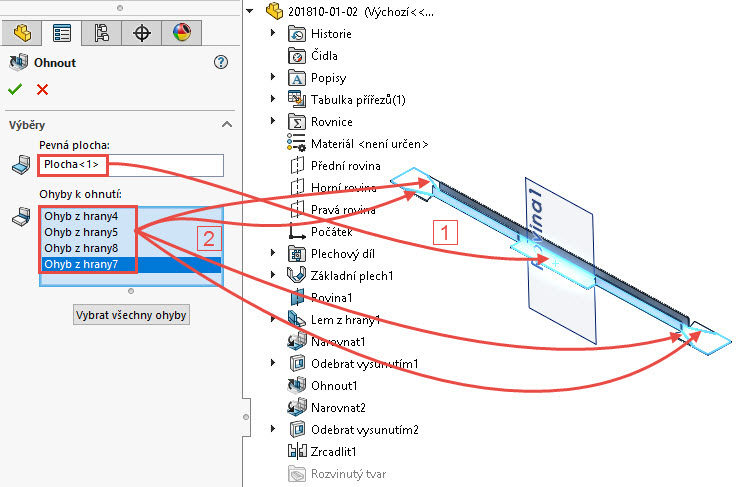The width and height of the screenshot is (750, 487).
Task: Expand the Popisy node
Action: click(x=273, y=77)
